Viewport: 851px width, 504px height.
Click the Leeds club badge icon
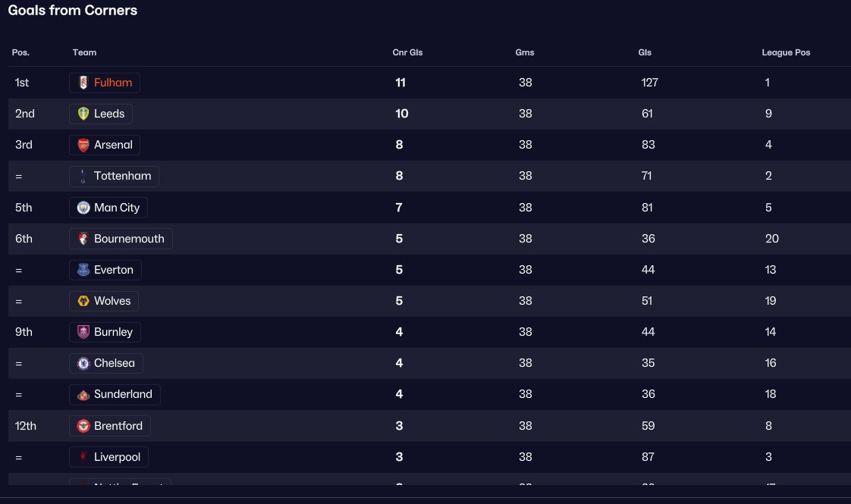click(83, 114)
